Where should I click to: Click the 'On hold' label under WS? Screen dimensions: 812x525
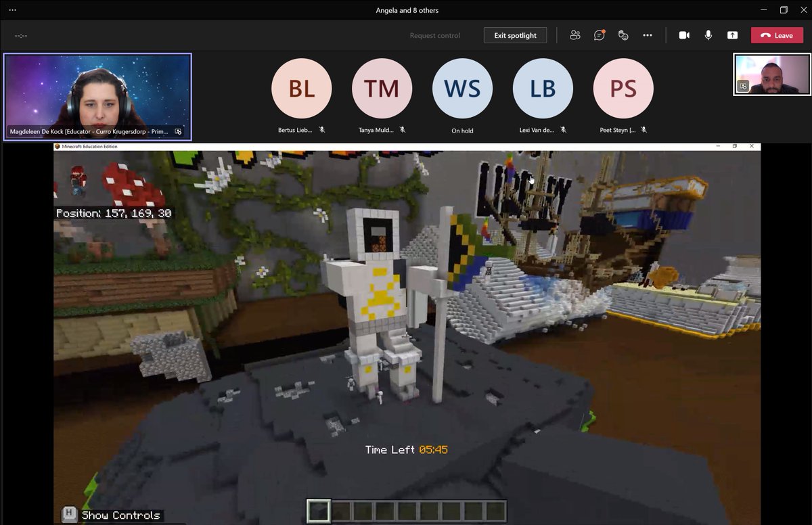tap(462, 131)
